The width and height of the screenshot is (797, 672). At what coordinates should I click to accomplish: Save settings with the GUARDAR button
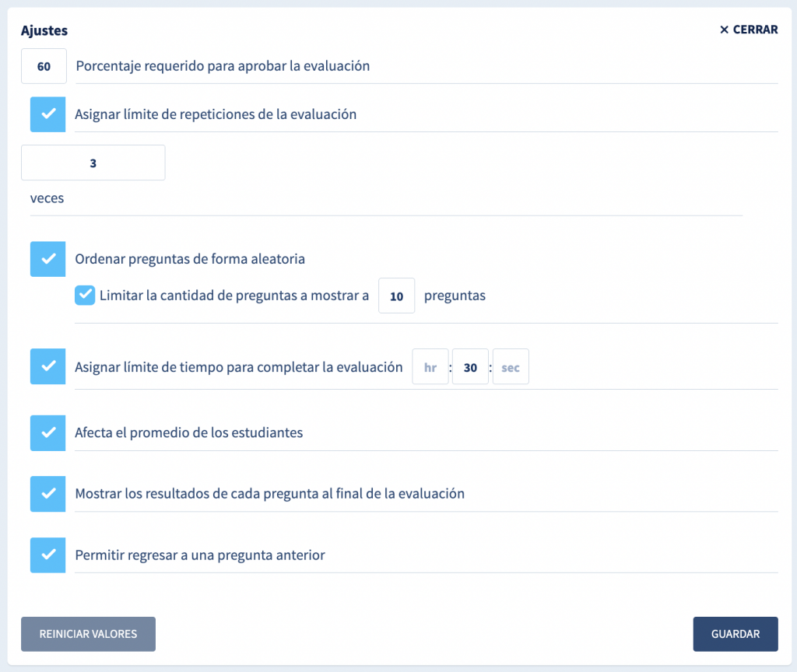tap(735, 634)
